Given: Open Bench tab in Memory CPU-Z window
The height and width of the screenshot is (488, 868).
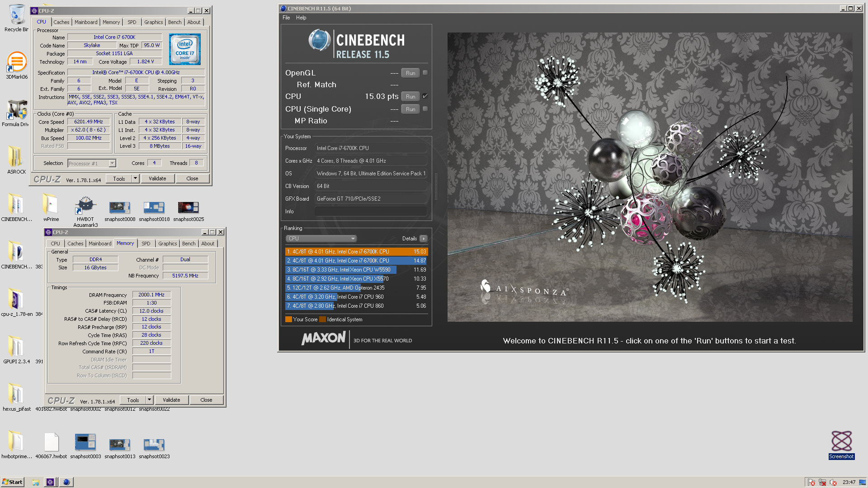Looking at the screenshot, I should click(189, 244).
